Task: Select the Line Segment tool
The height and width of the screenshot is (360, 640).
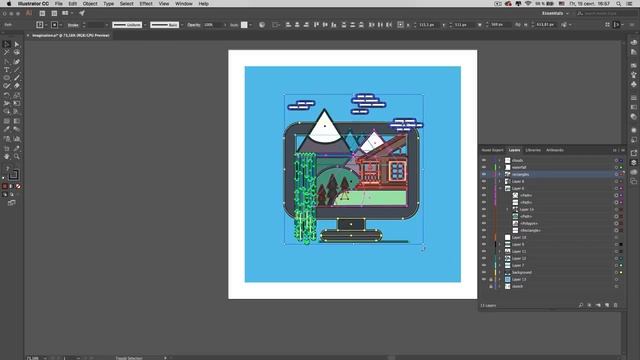Action: 17,70
